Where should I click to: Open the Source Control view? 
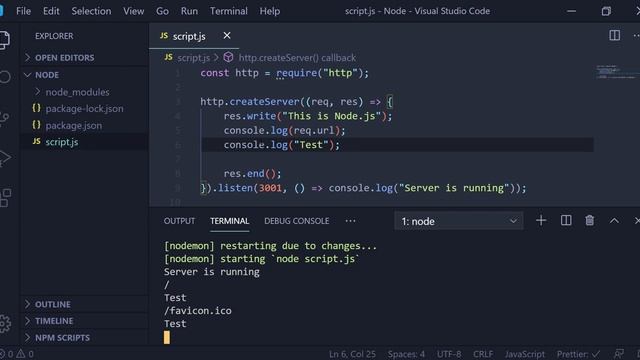click(x=4, y=118)
